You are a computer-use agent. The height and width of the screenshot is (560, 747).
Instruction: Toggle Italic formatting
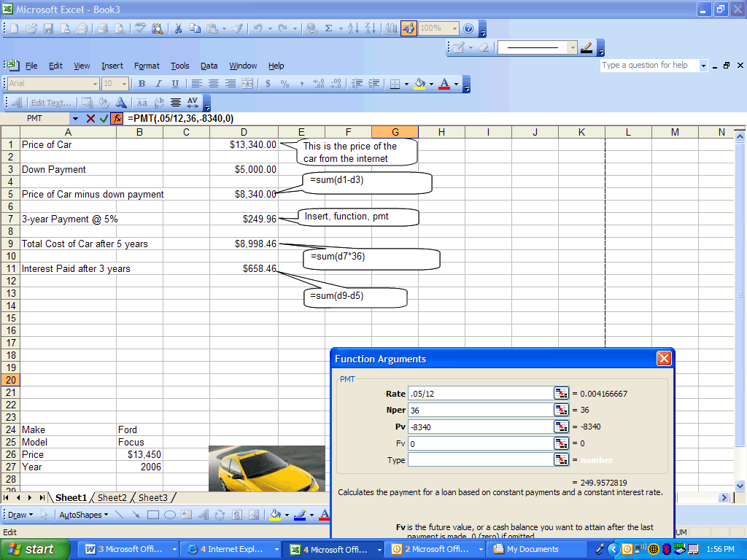coord(158,84)
